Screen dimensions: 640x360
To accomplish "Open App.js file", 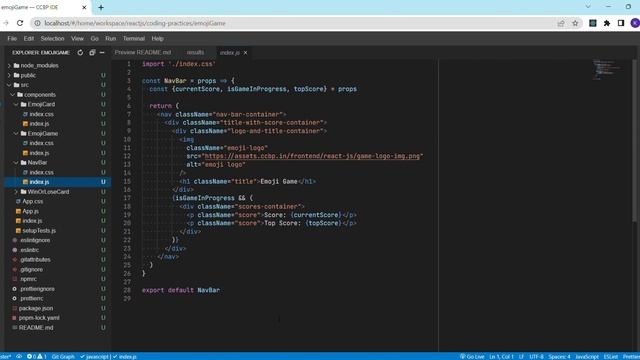I will coord(30,211).
